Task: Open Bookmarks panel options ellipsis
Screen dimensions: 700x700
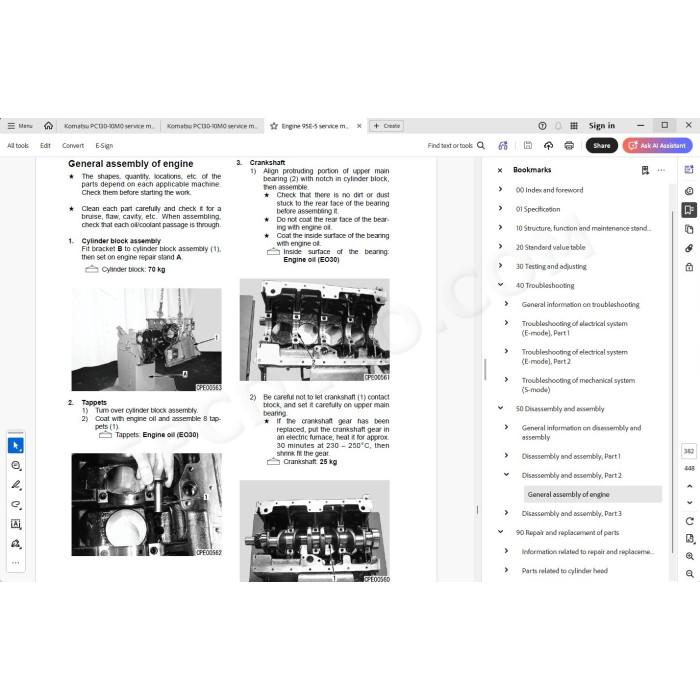Action: click(661, 170)
